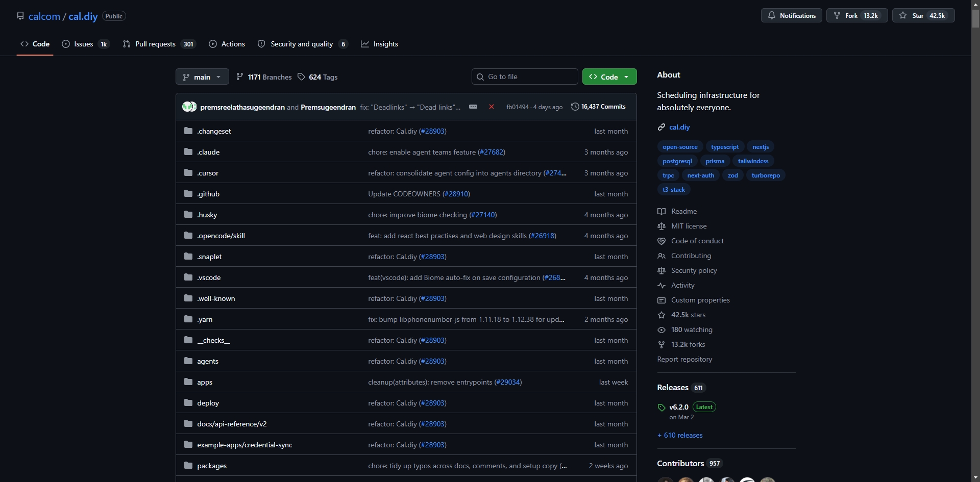Screen dimensions: 980x482
Task: Select the typescript topic tag
Action: [x=725, y=147]
